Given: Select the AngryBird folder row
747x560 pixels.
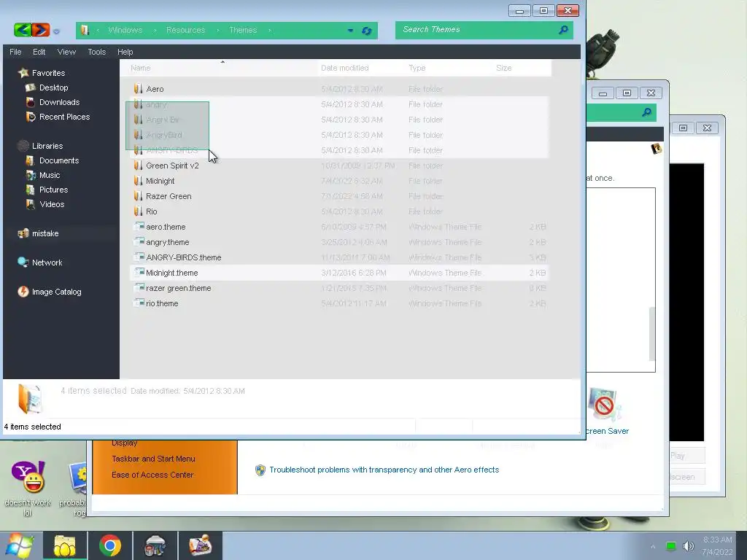Looking at the screenshot, I should (x=338, y=135).
